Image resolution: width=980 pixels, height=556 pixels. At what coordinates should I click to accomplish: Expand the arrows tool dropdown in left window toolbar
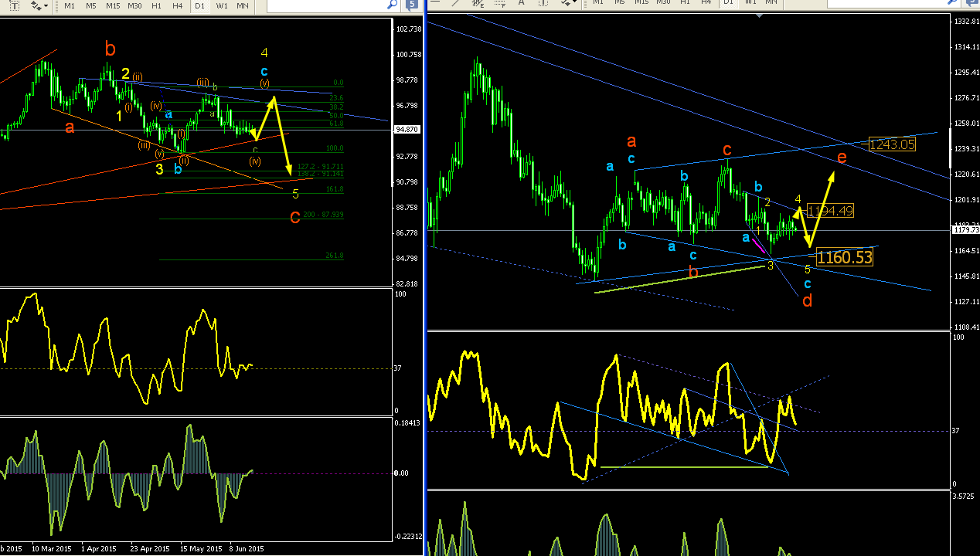pyautogui.click(x=46, y=5)
